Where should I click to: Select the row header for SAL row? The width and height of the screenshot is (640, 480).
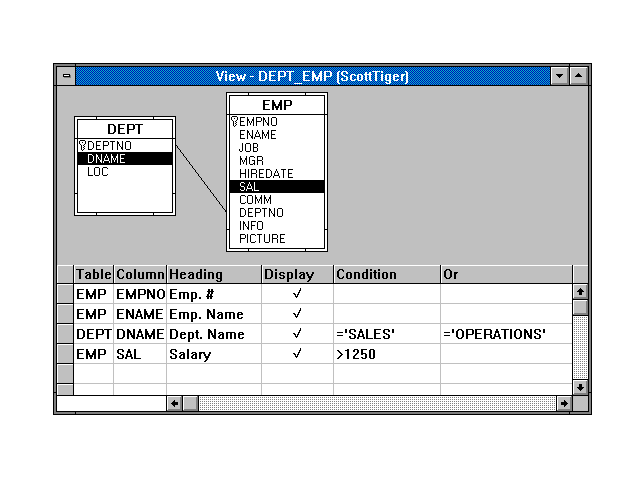point(66,354)
